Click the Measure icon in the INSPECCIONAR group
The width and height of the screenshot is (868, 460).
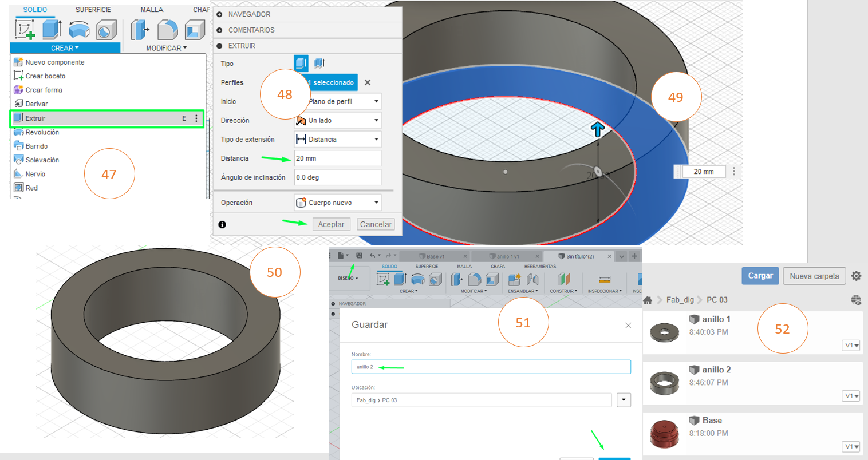click(x=605, y=279)
